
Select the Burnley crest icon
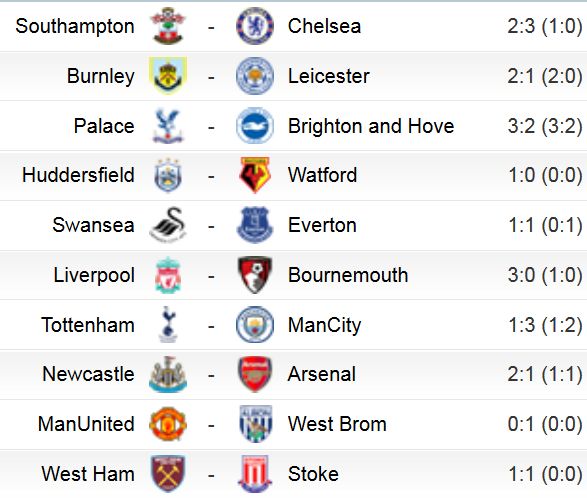(168, 76)
